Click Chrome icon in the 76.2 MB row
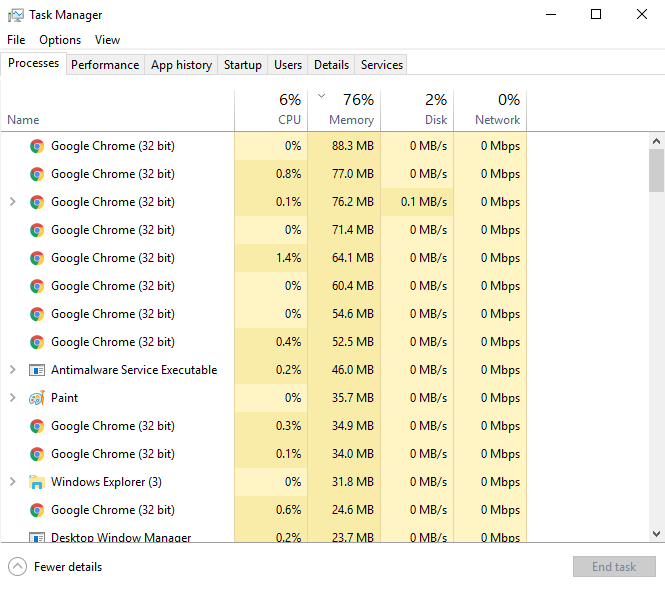Screen dimensions: 665x589 point(37,202)
